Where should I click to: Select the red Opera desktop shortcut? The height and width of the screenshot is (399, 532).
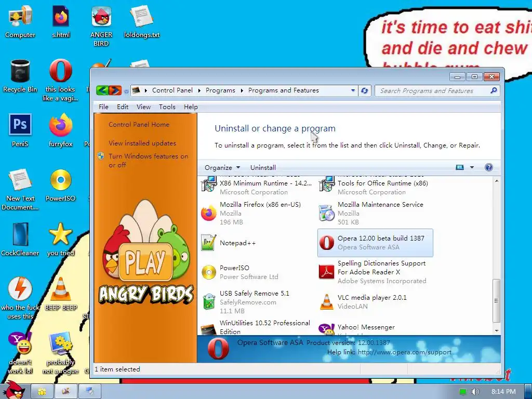click(60, 81)
